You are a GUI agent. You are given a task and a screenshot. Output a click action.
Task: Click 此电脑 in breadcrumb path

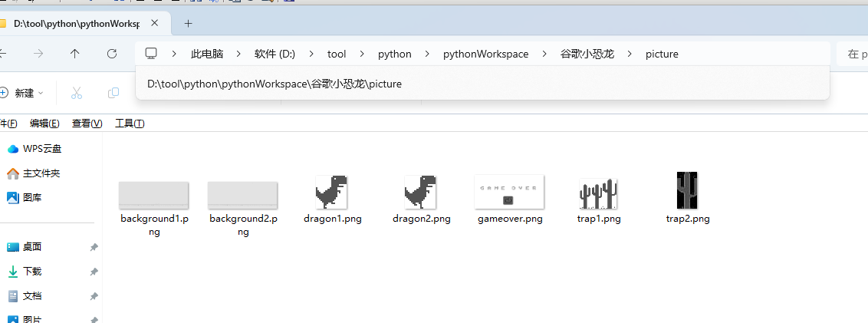tap(207, 54)
